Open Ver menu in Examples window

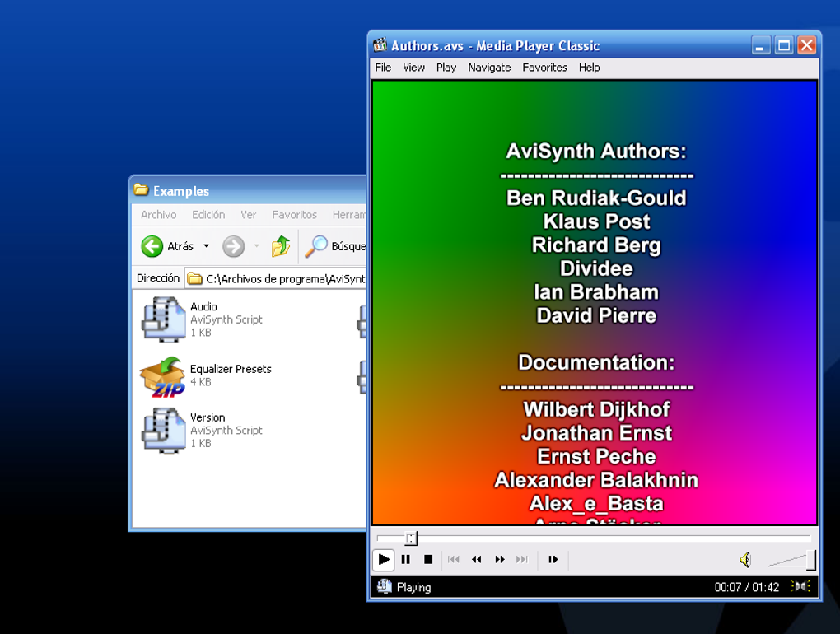pos(248,215)
